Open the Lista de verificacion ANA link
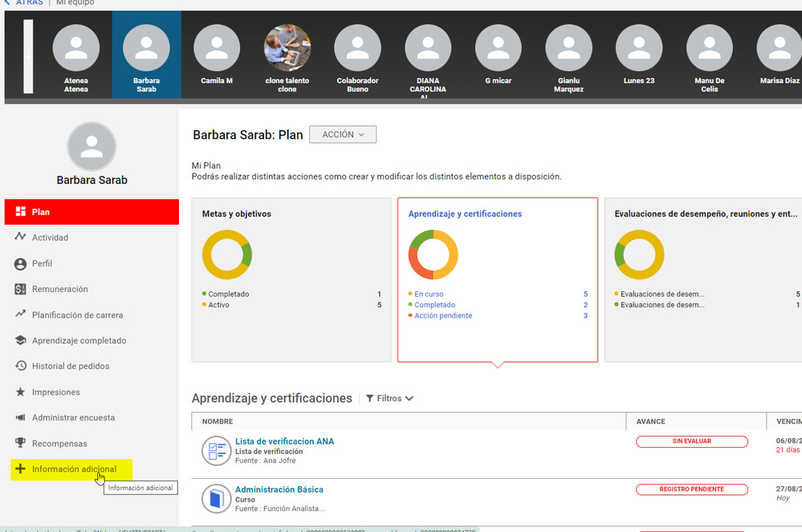 tap(284, 441)
